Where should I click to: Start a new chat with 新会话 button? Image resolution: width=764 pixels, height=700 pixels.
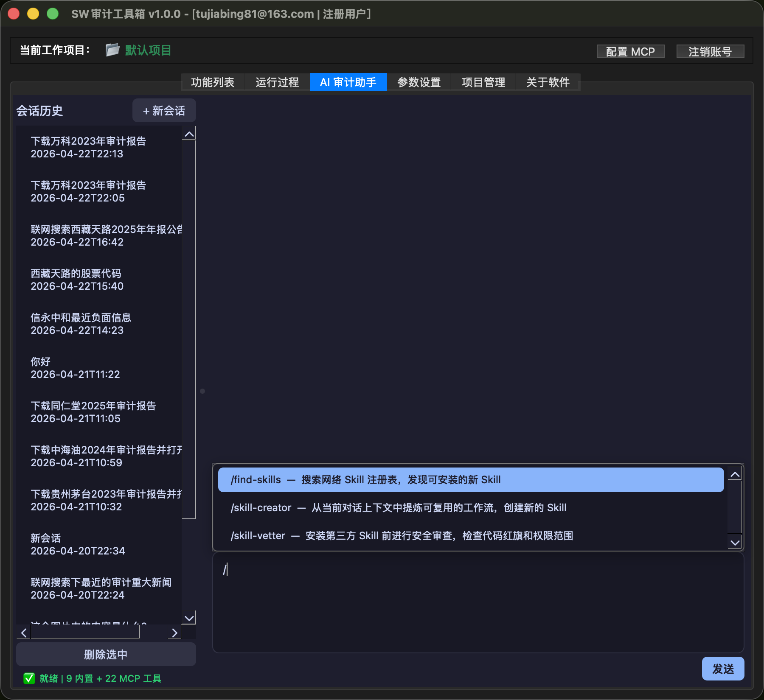click(x=164, y=111)
